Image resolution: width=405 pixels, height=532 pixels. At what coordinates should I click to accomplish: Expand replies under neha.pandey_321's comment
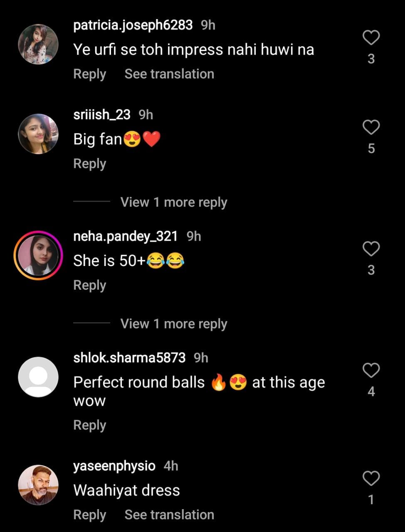[173, 324]
